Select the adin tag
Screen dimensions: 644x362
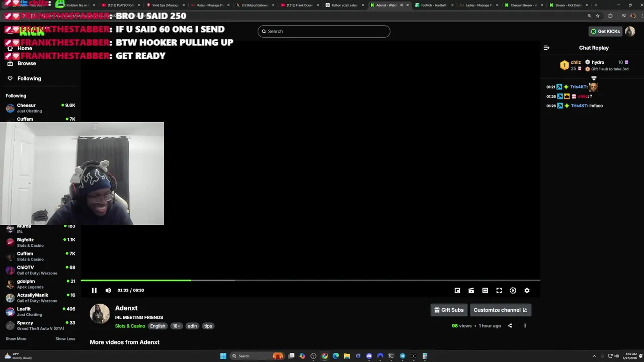click(192, 326)
